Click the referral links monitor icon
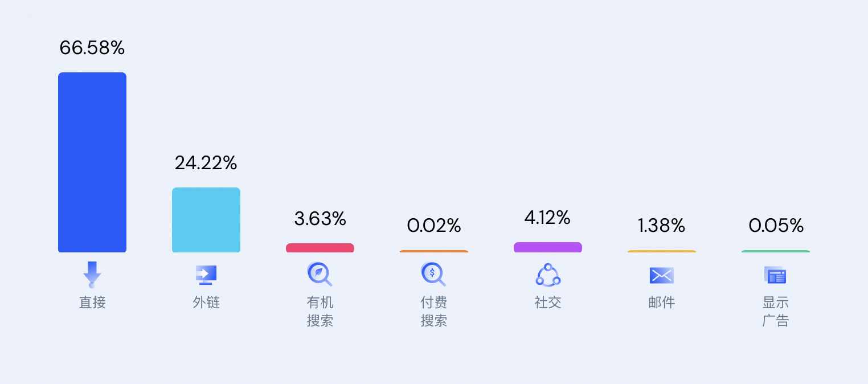 coord(206,275)
